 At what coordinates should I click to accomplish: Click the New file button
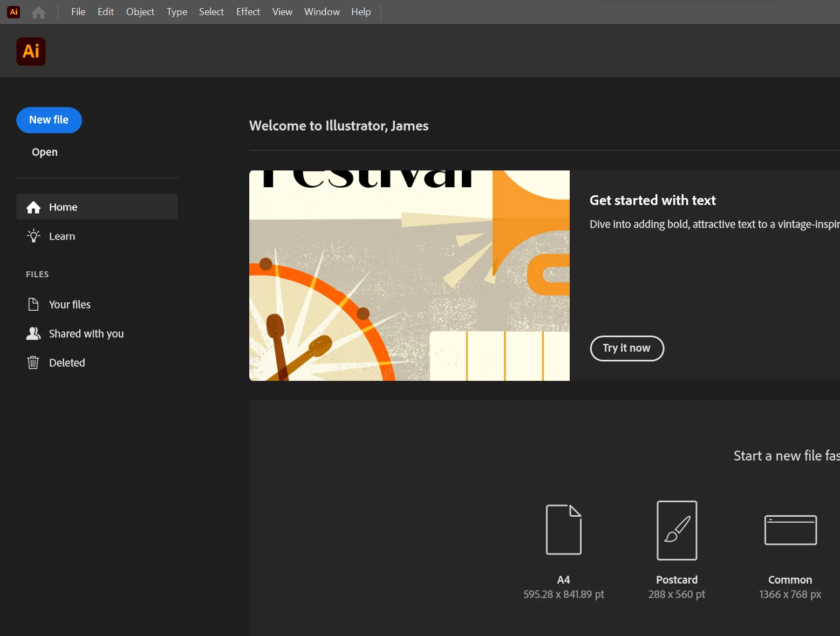coord(49,120)
